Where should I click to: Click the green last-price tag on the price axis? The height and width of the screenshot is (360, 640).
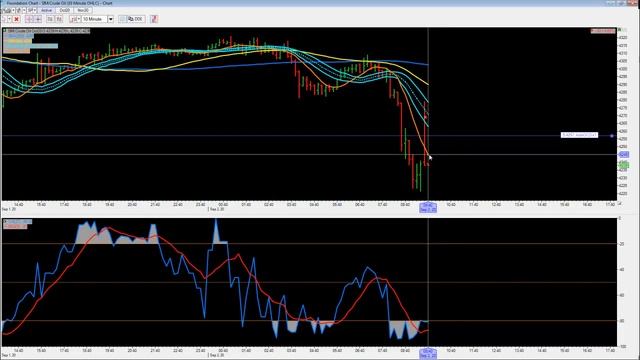(x=624, y=165)
